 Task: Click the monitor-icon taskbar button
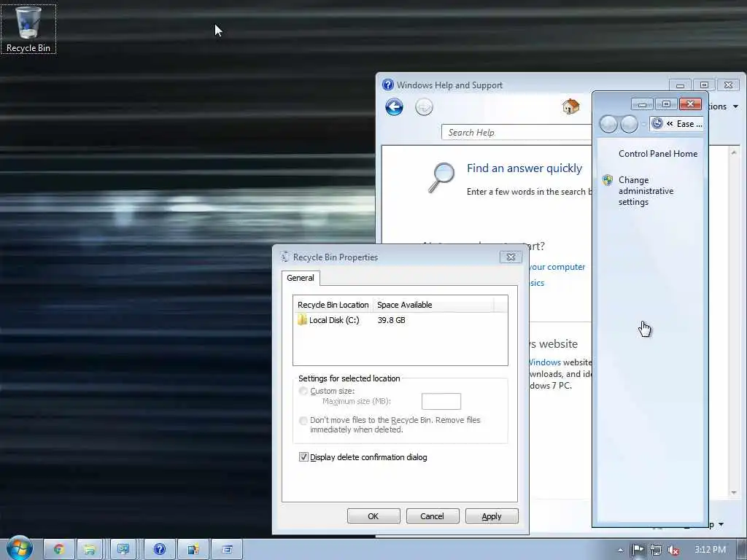[x=123, y=550]
